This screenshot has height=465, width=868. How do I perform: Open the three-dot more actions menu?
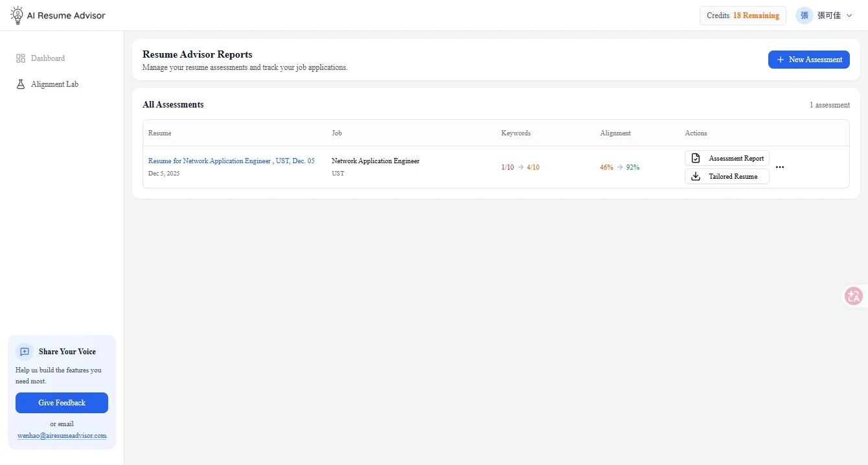click(x=780, y=167)
